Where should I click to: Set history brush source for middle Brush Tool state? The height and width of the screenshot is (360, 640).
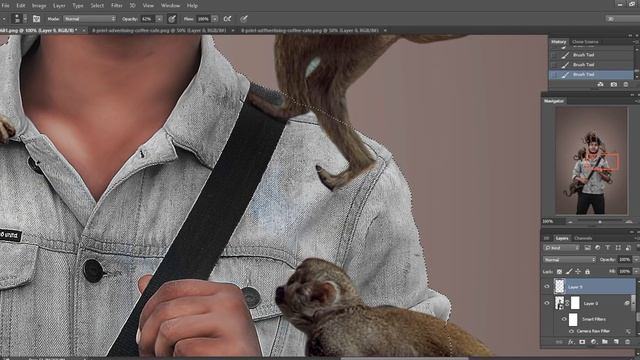(553, 64)
